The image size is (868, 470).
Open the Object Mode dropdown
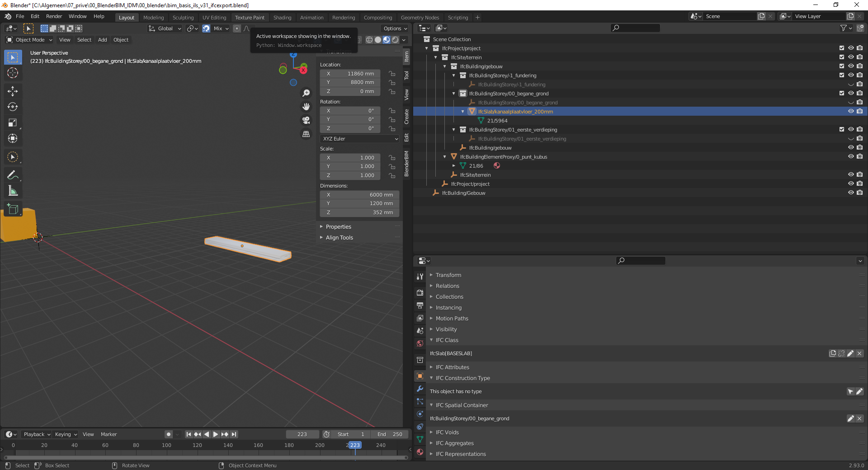pyautogui.click(x=29, y=40)
